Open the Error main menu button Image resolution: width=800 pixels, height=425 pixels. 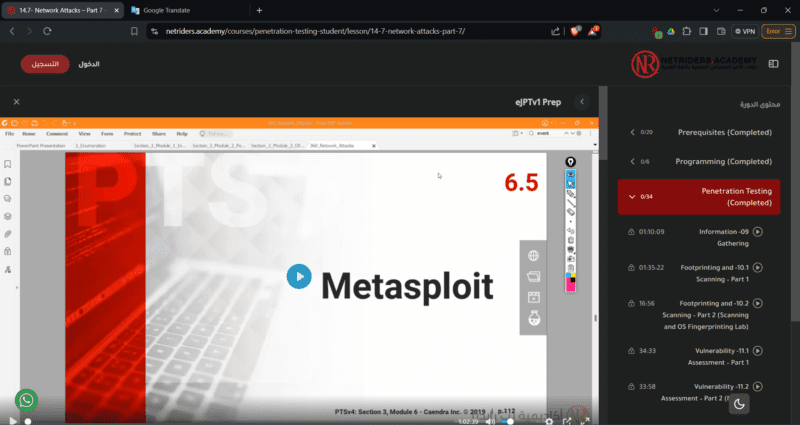(x=779, y=31)
